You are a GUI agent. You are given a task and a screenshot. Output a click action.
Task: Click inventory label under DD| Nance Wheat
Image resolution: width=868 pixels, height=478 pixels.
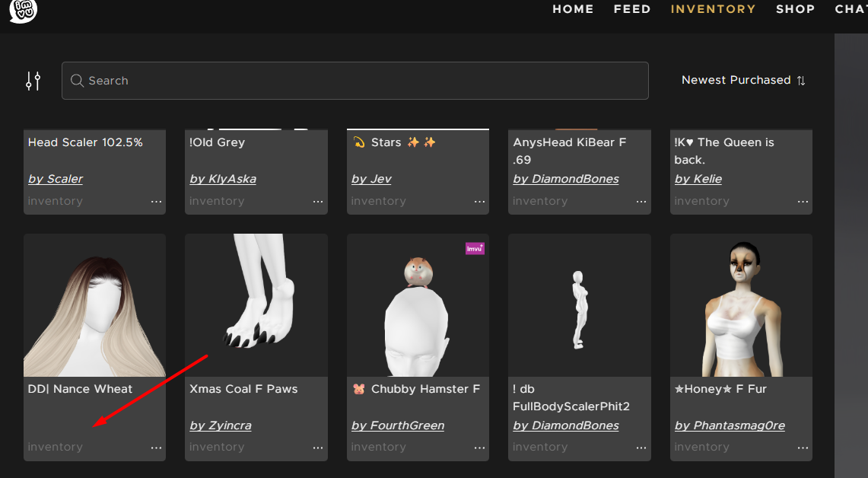pyautogui.click(x=56, y=447)
